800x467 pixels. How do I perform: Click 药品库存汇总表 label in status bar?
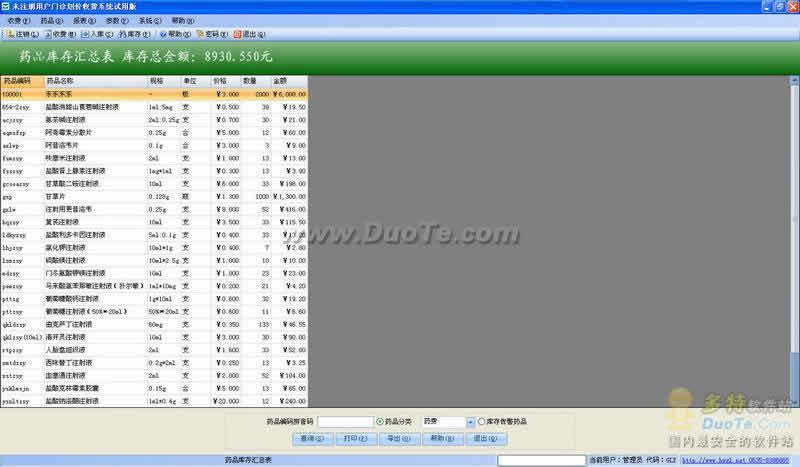point(248,460)
